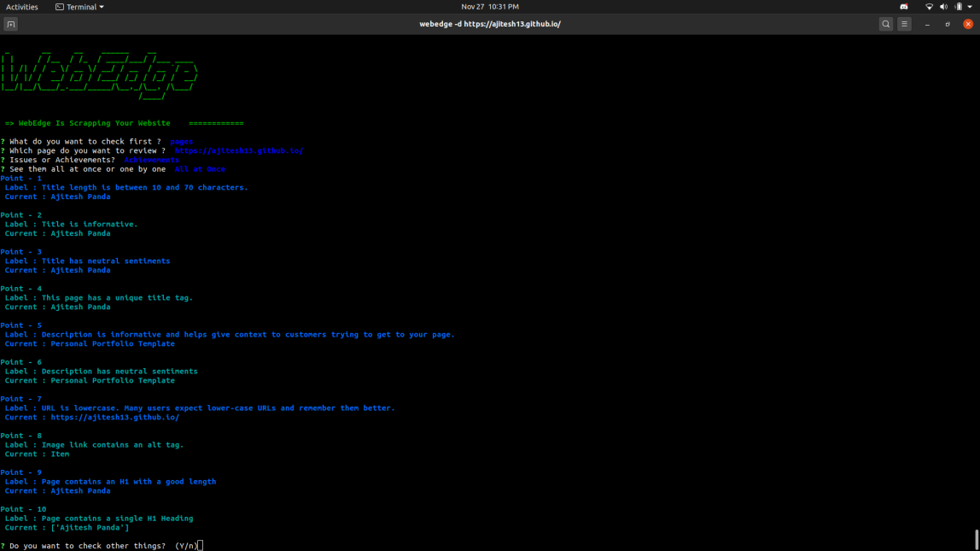Click 'Title length is between 10 and 70 characters.'

coord(144,188)
